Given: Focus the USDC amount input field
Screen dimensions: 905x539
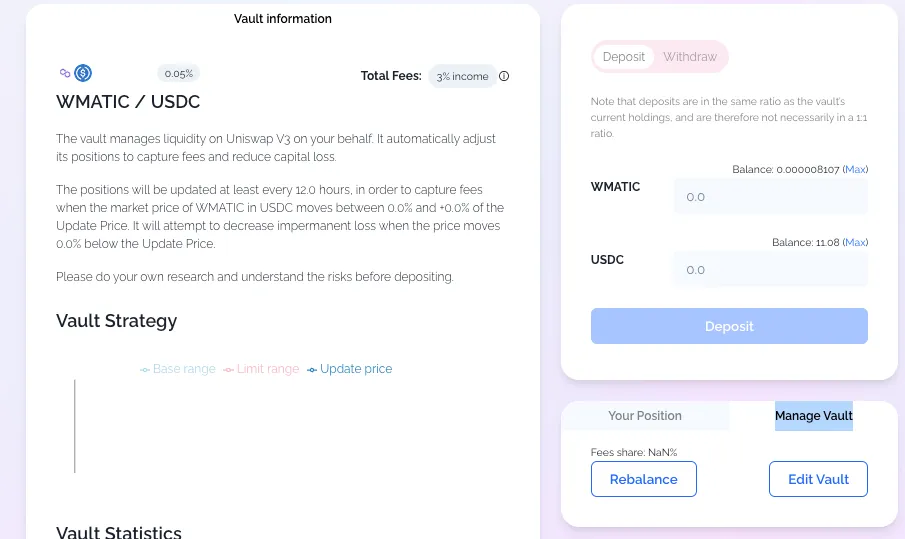Looking at the screenshot, I should (x=770, y=270).
